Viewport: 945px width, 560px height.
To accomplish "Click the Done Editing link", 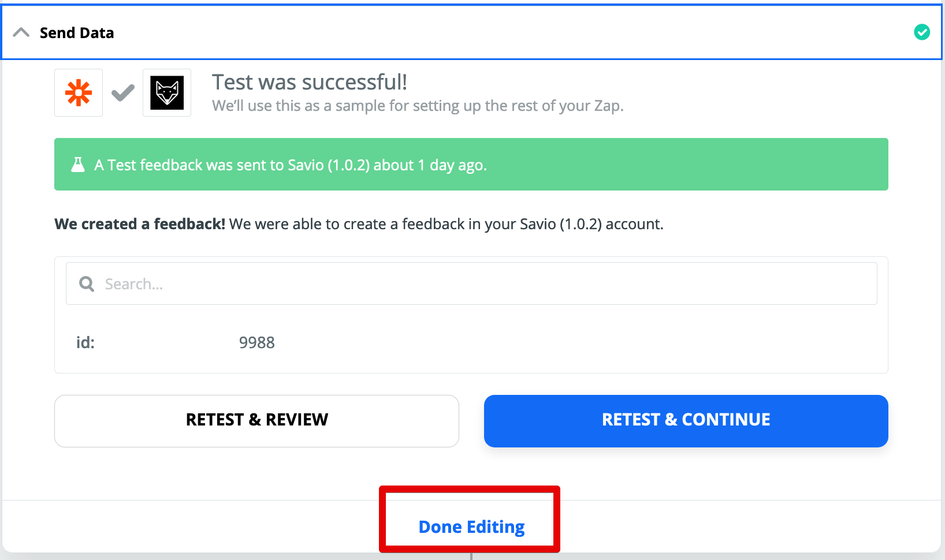I will point(471,527).
